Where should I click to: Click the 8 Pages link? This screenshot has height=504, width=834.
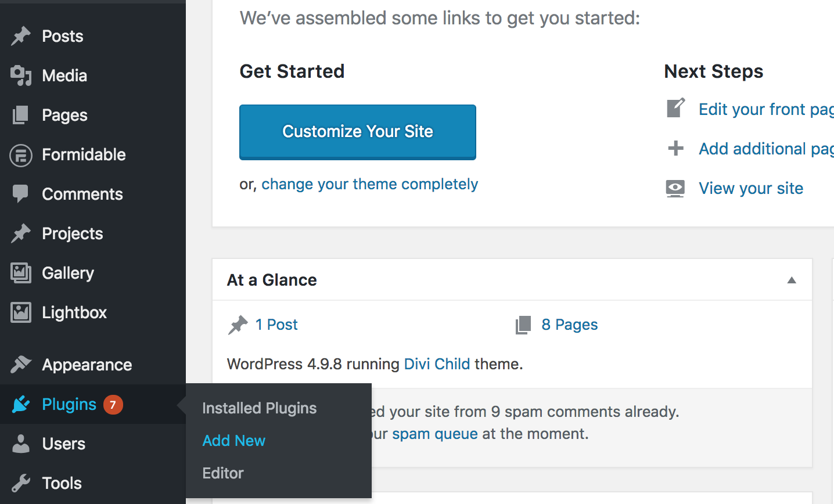[570, 325]
